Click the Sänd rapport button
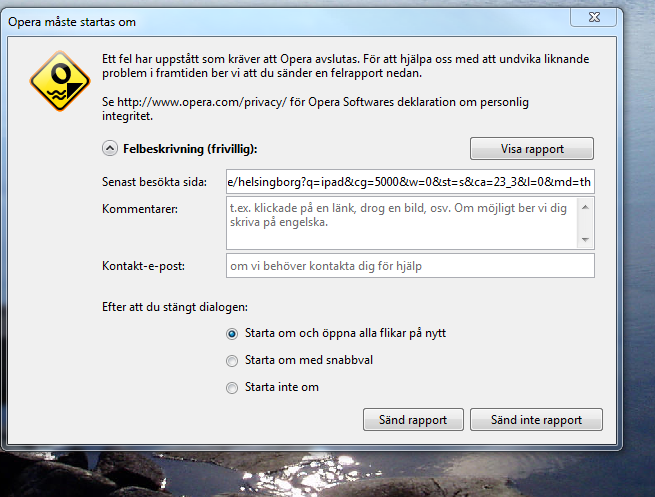The width and height of the screenshot is (655, 497). 413,420
